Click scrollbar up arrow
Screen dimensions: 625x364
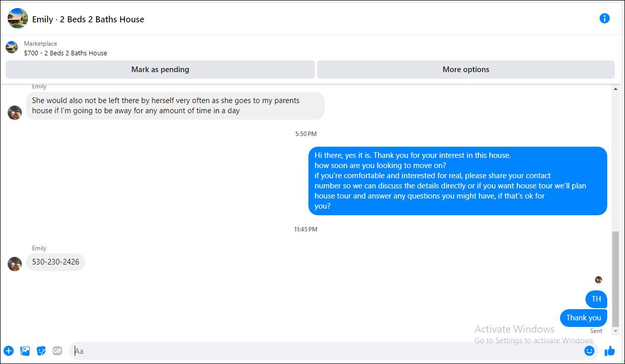click(x=616, y=89)
